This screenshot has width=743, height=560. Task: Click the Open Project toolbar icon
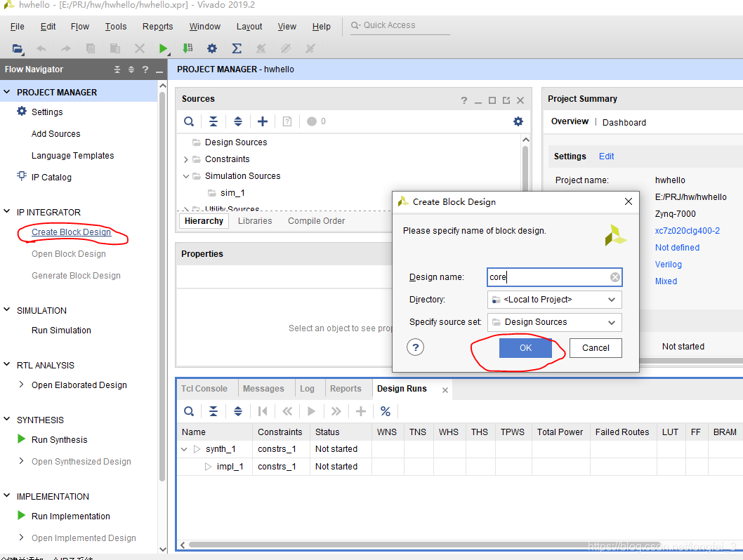coord(18,48)
